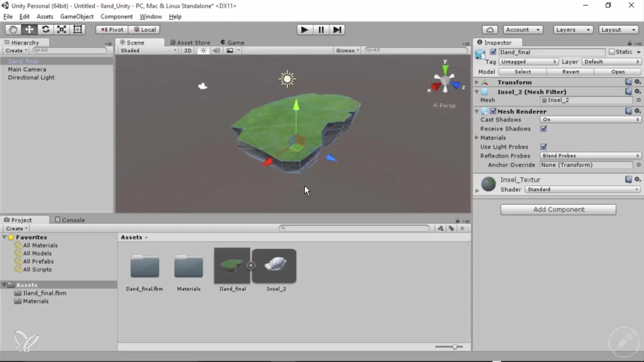
Task: Open Mesh Renderer settings gear
Action: coord(638,111)
